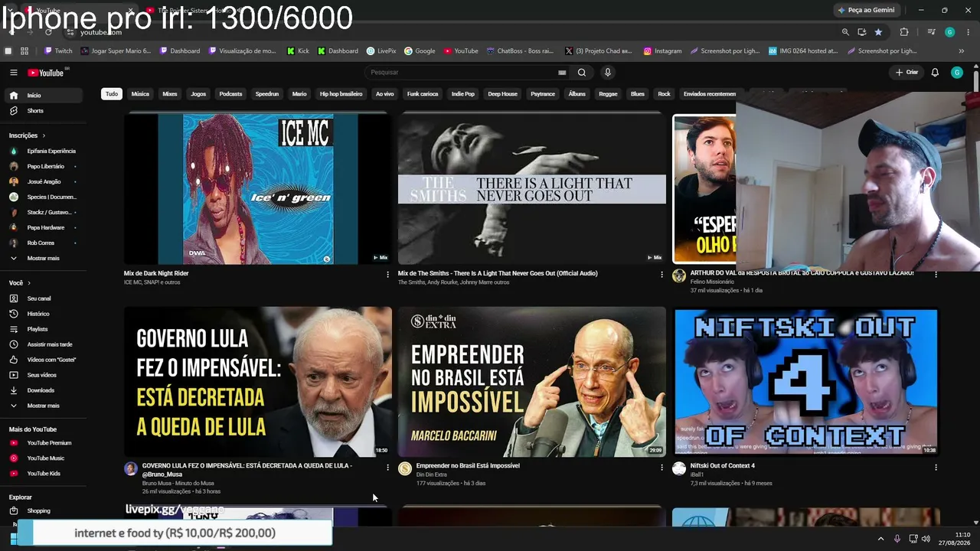
Task: Open Playlists in the sidebar
Action: [x=43, y=329]
